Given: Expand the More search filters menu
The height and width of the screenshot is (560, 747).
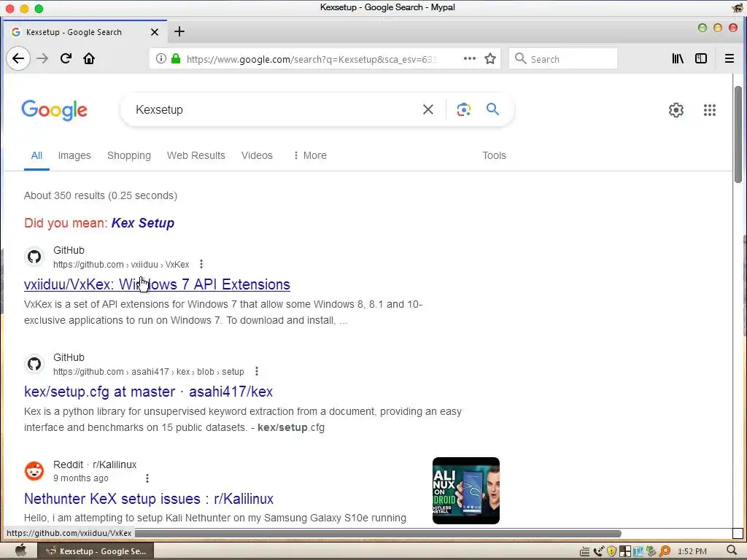Looking at the screenshot, I should click(x=310, y=155).
